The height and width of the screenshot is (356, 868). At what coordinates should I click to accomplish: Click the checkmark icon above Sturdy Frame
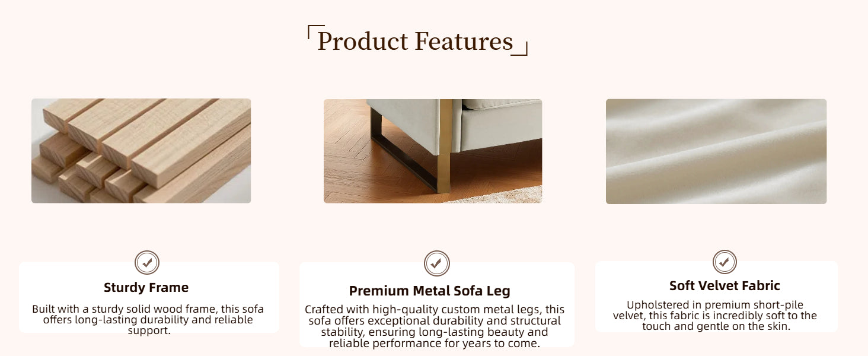click(147, 262)
